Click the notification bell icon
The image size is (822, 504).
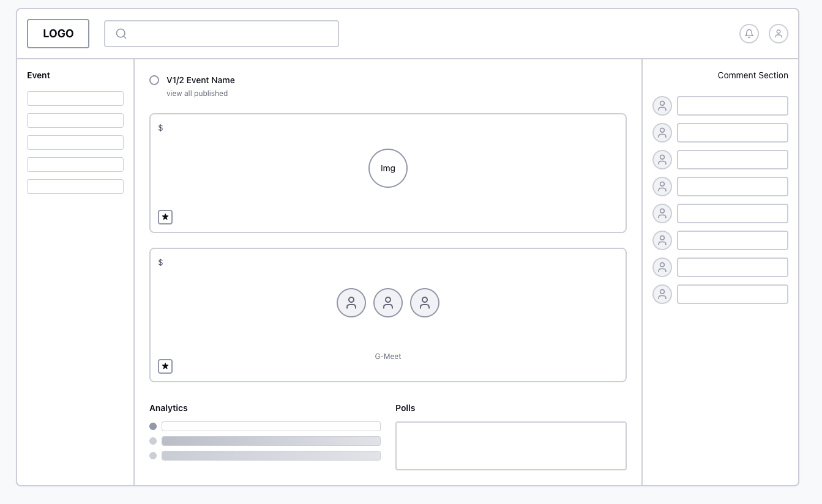click(749, 34)
